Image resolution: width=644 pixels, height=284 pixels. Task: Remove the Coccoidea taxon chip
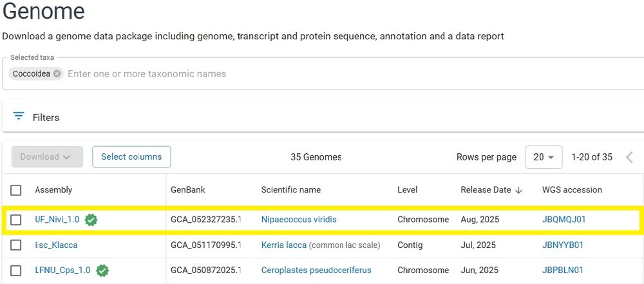[x=57, y=74]
